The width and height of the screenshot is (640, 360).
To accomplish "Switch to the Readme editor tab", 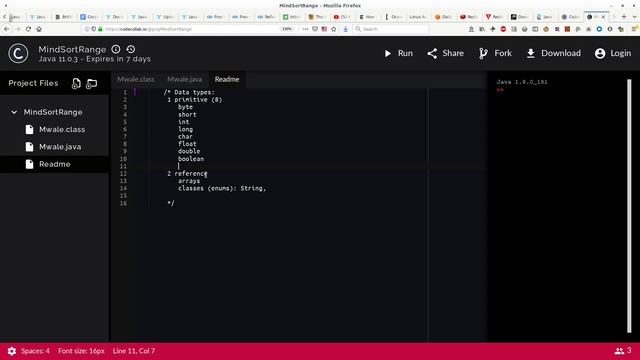I will point(227,79).
